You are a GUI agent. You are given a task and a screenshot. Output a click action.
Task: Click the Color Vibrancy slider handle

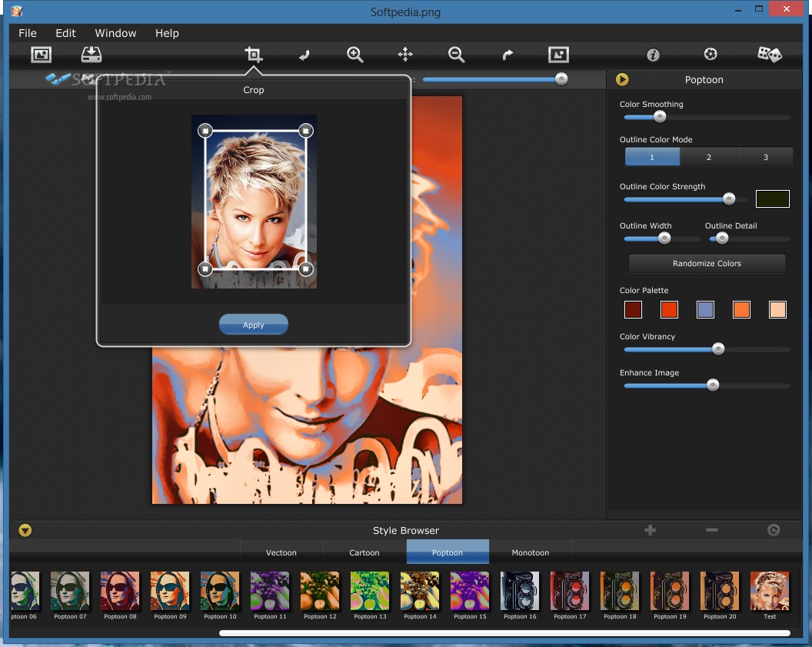click(x=718, y=349)
